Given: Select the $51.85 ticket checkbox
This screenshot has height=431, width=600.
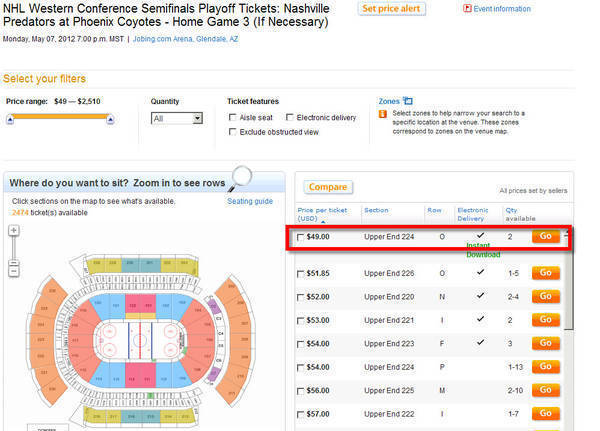Looking at the screenshot, I should pyautogui.click(x=300, y=274).
